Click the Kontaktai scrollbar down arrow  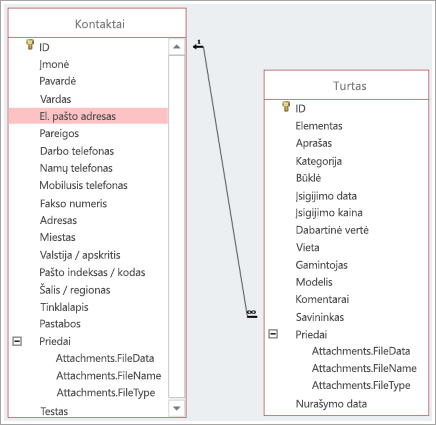177,408
